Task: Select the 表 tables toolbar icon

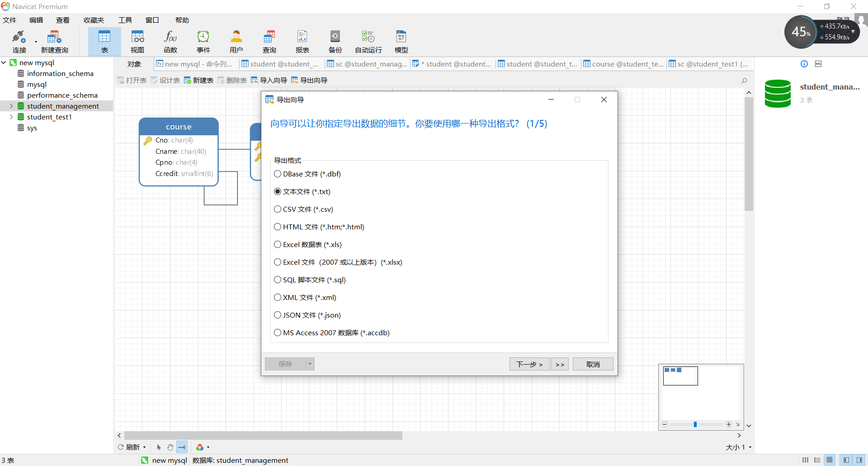Action: point(104,41)
